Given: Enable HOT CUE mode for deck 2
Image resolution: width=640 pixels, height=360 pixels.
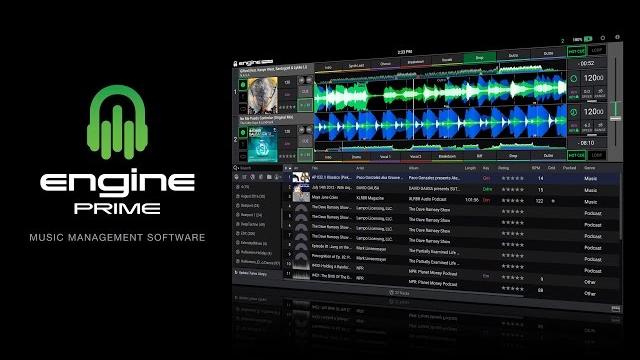Looking at the screenshot, I should coord(576,156).
